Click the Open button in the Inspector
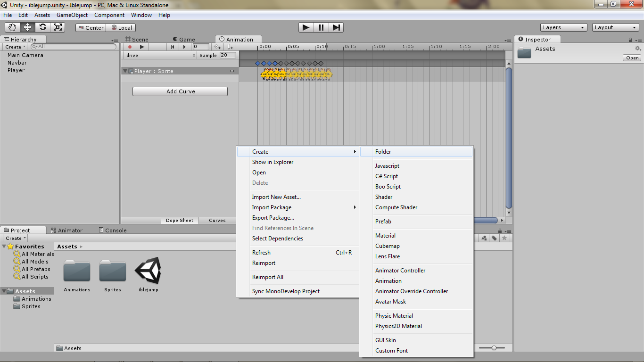The image size is (644, 362). pos(631,58)
